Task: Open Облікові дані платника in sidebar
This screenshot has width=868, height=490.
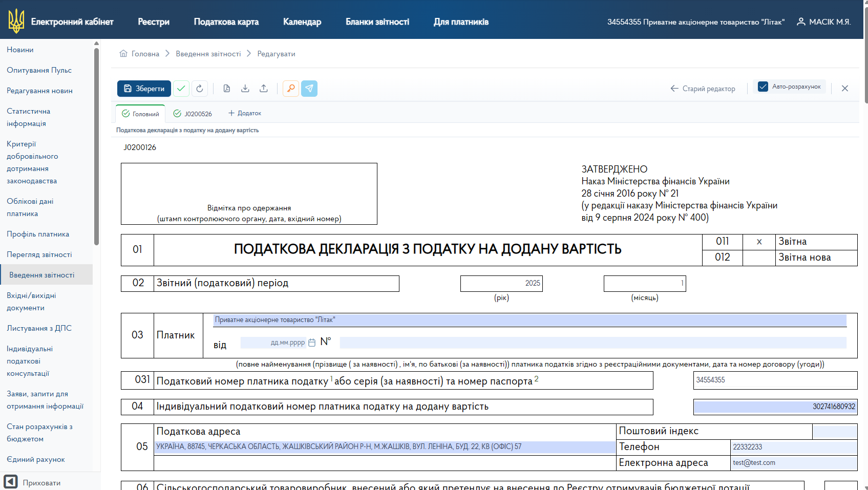Action: tap(30, 207)
